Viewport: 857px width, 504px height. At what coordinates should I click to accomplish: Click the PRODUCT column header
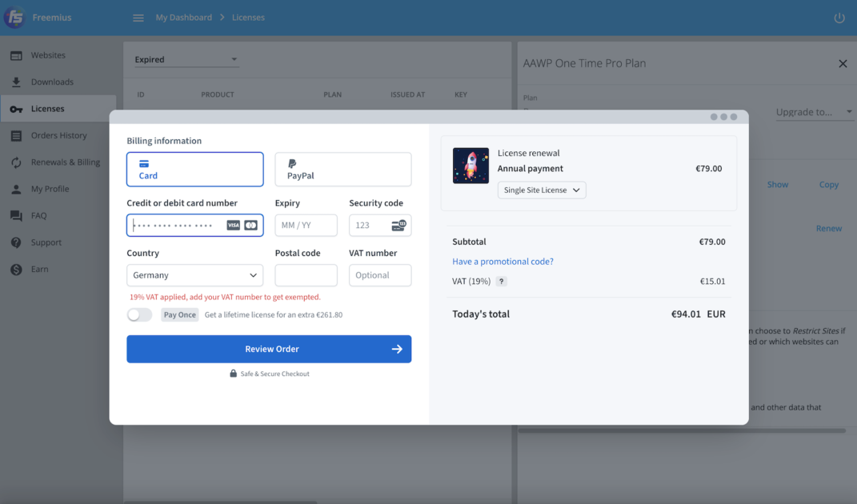[218, 94]
